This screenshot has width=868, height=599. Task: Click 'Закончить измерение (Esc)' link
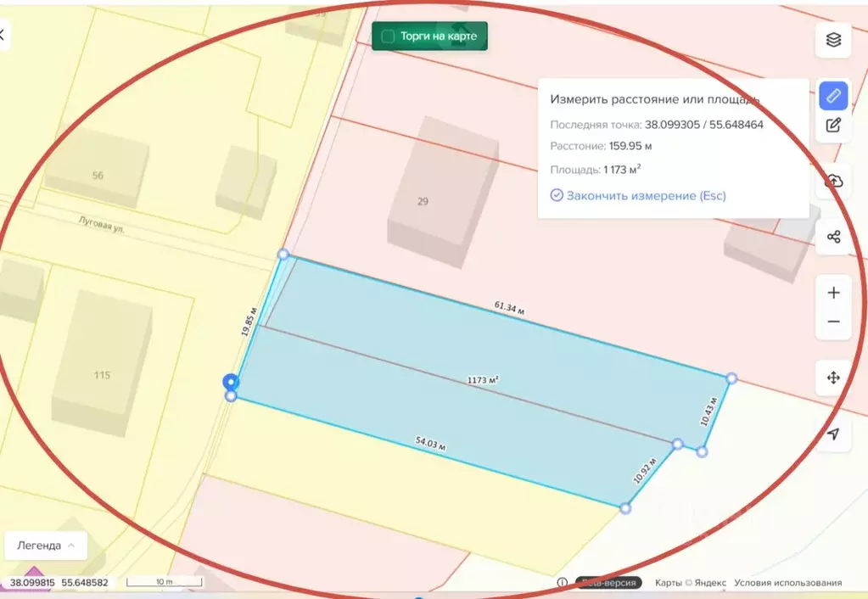[646, 195]
